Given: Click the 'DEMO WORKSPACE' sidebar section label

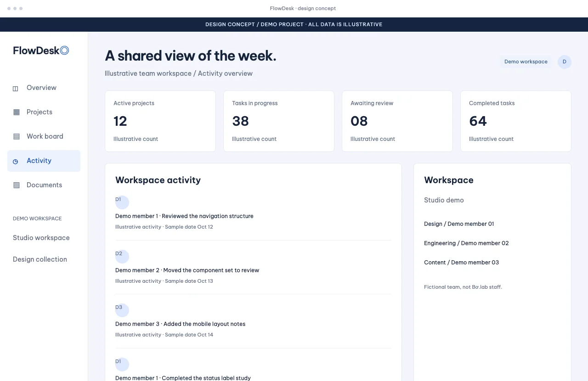Looking at the screenshot, I should (x=37, y=219).
